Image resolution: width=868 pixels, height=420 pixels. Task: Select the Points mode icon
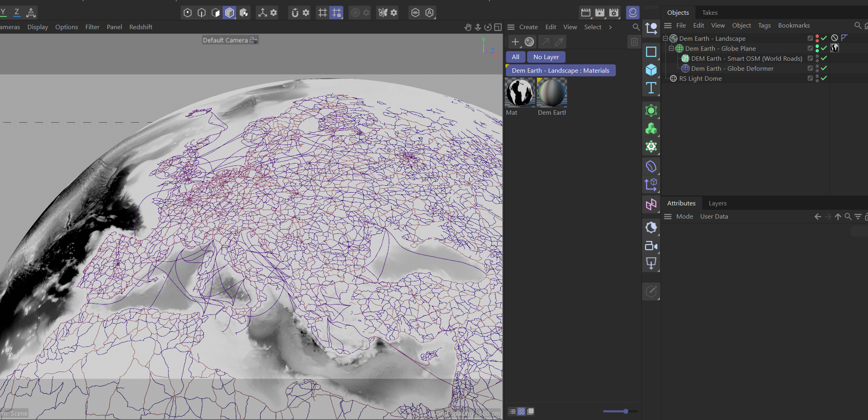coord(187,13)
